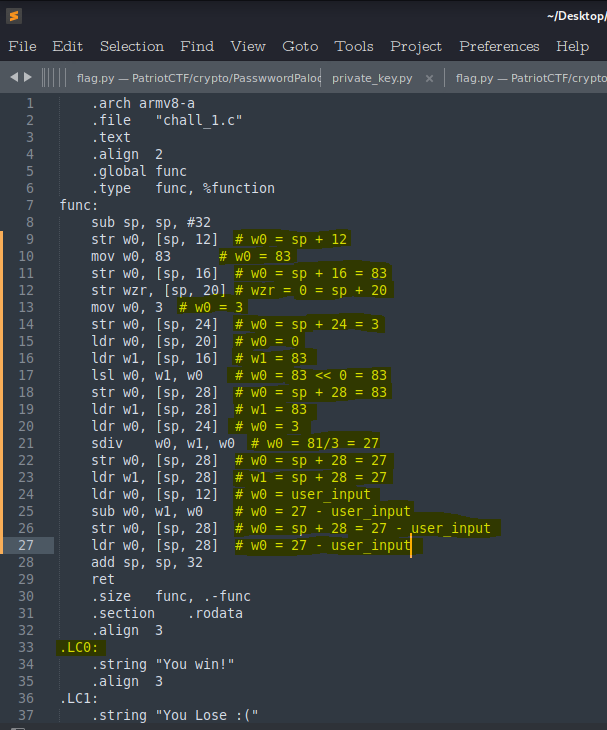607x730 pixels.
Task: Click line number 27 in the gutter
Action: pyautogui.click(x=24, y=545)
